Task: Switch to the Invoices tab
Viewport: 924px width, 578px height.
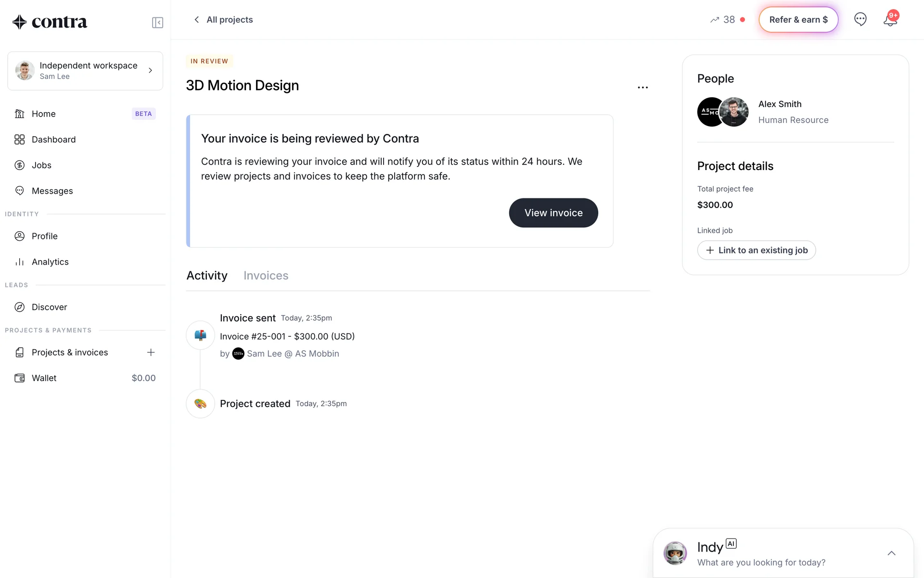Action: click(x=266, y=276)
